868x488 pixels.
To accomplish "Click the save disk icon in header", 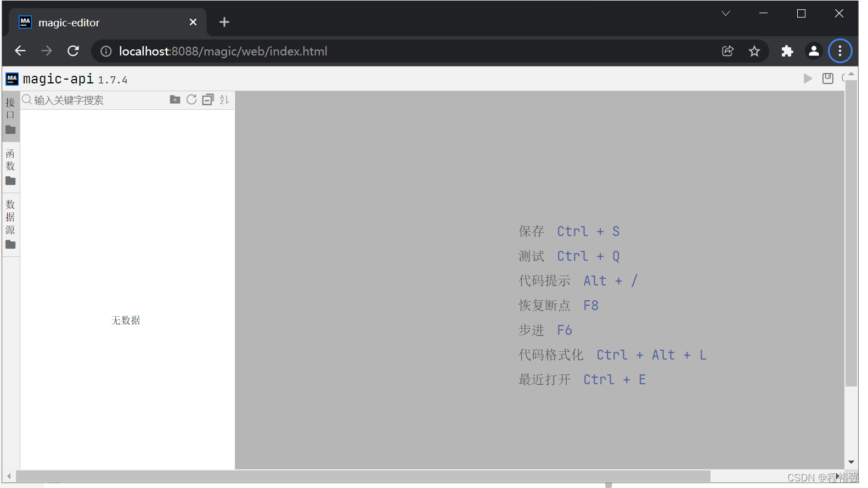I will (828, 78).
